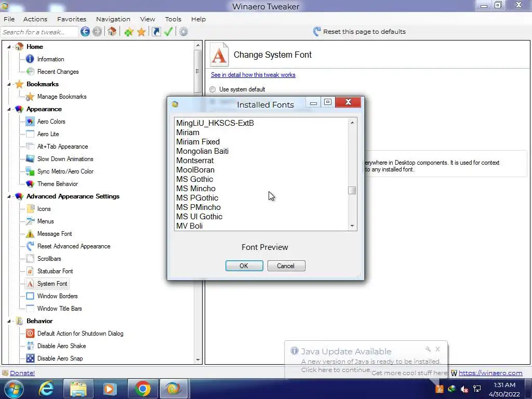Click the add bookmark green-plus star icon
532x399 pixels.
tap(129, 32)
